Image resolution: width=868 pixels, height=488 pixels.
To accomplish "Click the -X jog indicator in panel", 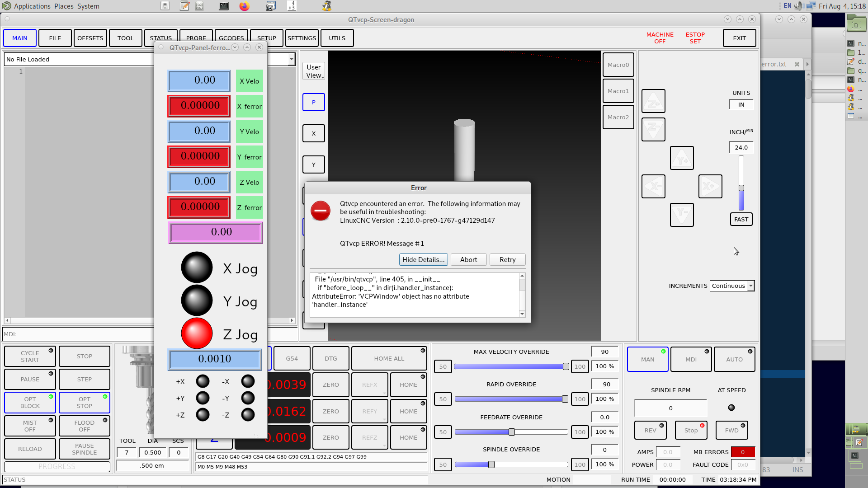I will click(x=248, y=381).
